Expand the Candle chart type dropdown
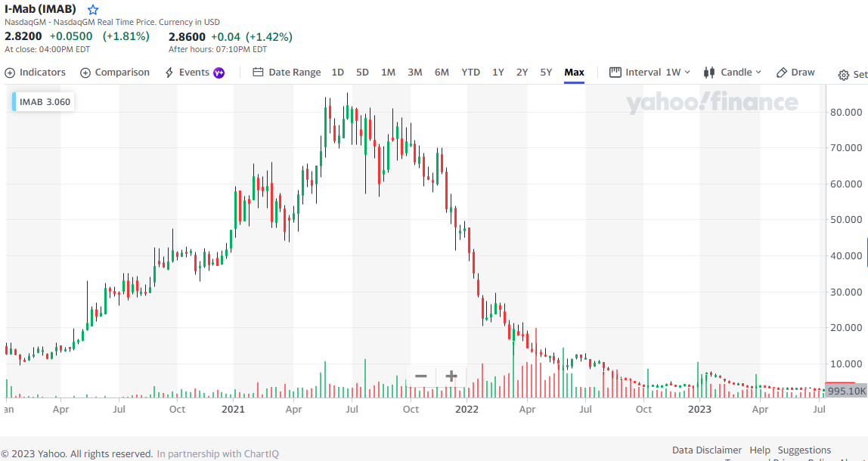868x461 pixels. coord(733,73)
